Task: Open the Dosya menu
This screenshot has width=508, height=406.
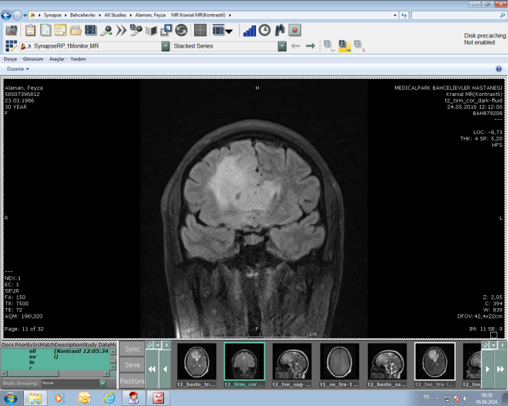Action: (x=10, y=59)
